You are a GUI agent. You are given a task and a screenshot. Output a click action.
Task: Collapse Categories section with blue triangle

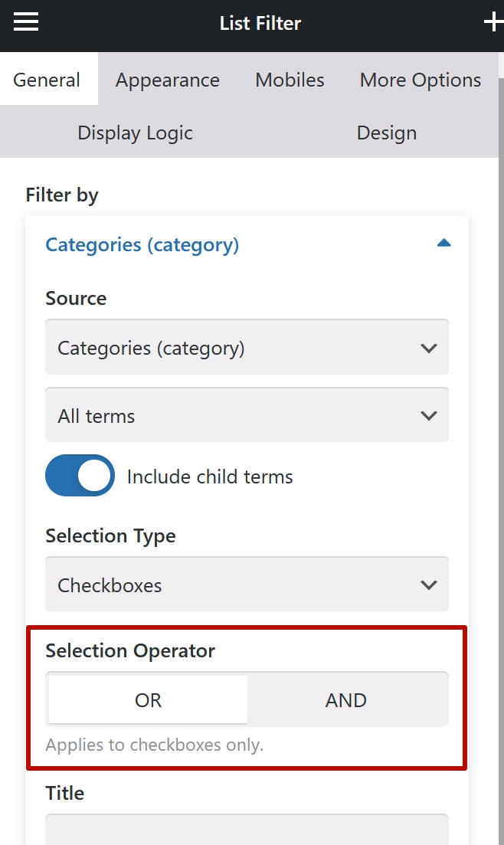pyautogui.click(x=443, y=243)
